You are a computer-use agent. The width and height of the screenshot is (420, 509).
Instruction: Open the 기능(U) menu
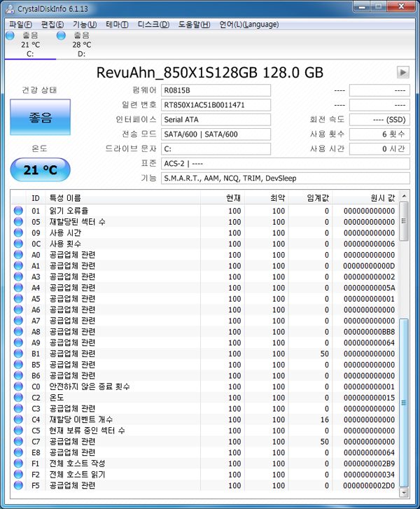click(x=85, y=25)
